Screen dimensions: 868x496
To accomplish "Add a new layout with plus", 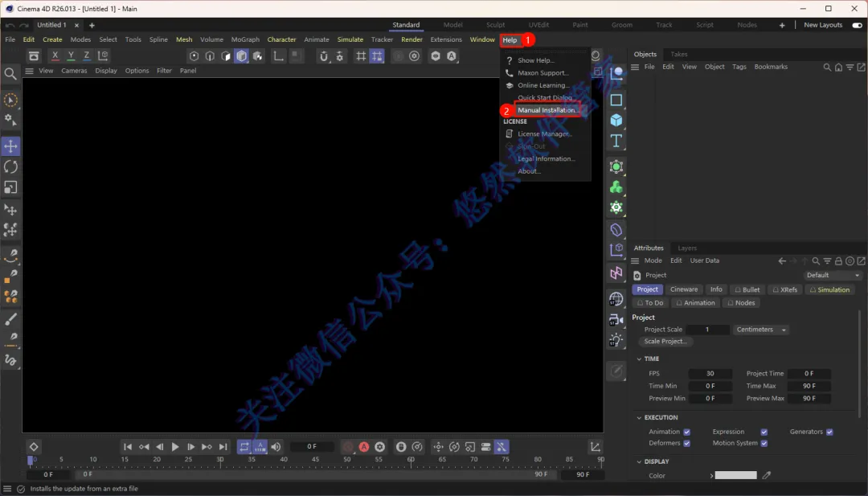I will [x=782, y=25].
